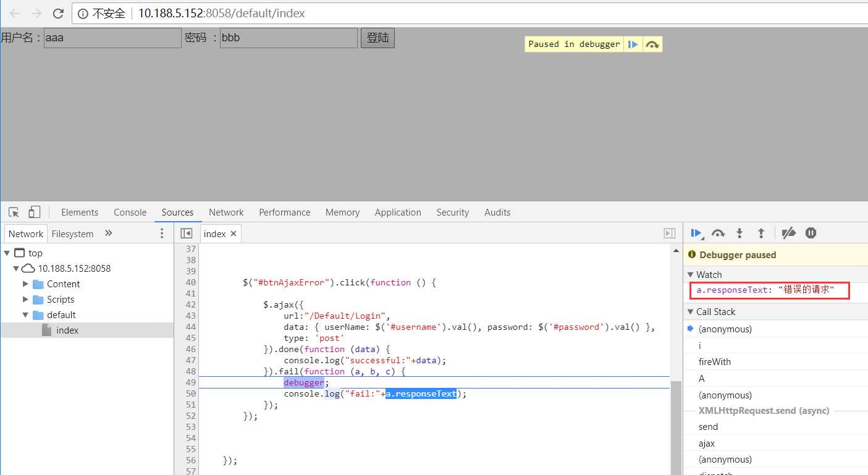Click the highlighted a.responseText in code
Screen dimensions: 868x475
point(421,393)
